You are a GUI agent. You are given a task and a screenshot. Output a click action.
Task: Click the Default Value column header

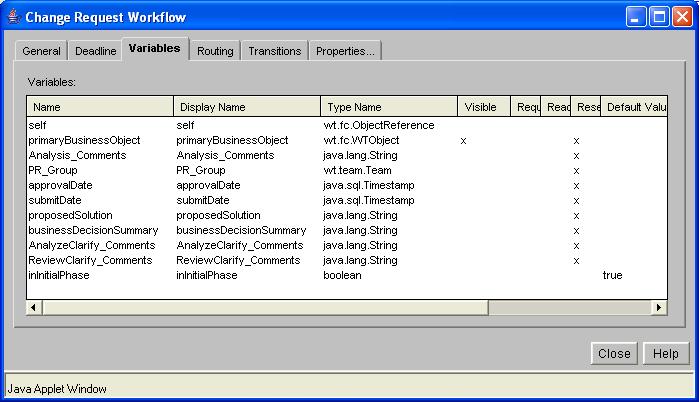(634, 107)
